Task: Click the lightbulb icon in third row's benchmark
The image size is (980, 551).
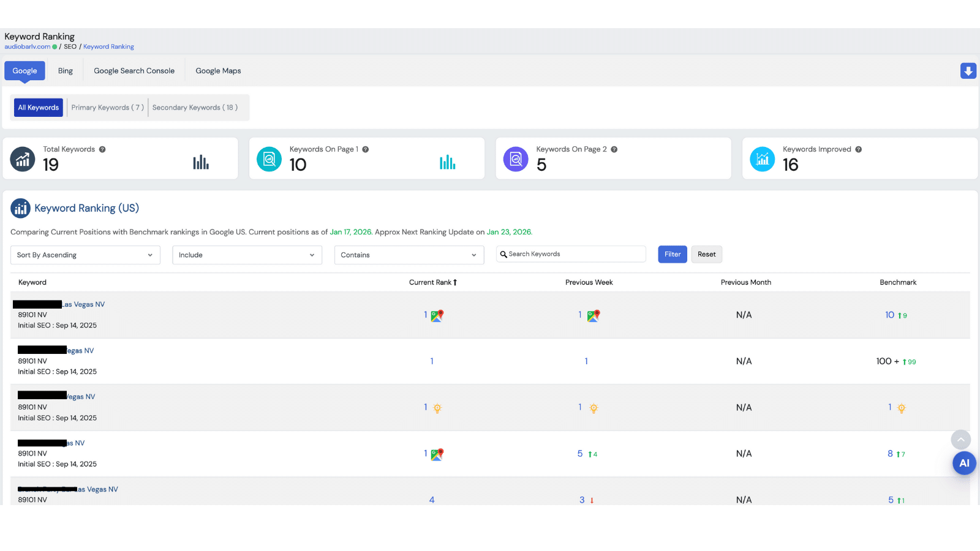Action: (x=902, y=408)
